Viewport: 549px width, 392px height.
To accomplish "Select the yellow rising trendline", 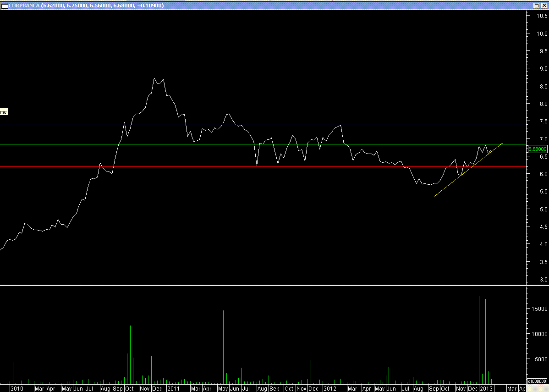I will point(468,170).
